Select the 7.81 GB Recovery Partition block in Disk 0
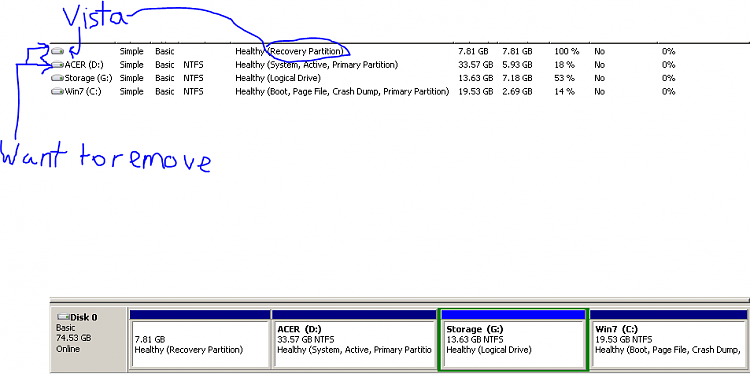This screenshot has height=374, width=750. pyautogui.click(x=199, y=339)
